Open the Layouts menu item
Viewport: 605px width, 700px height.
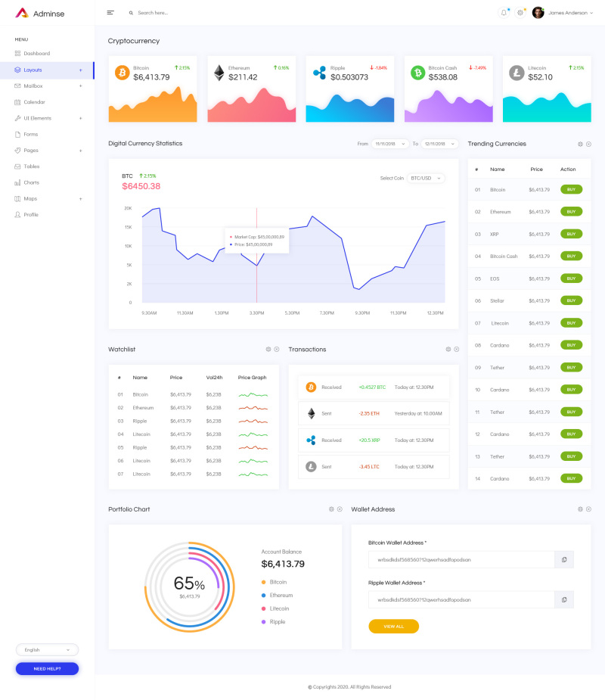[x=34, y=70]
